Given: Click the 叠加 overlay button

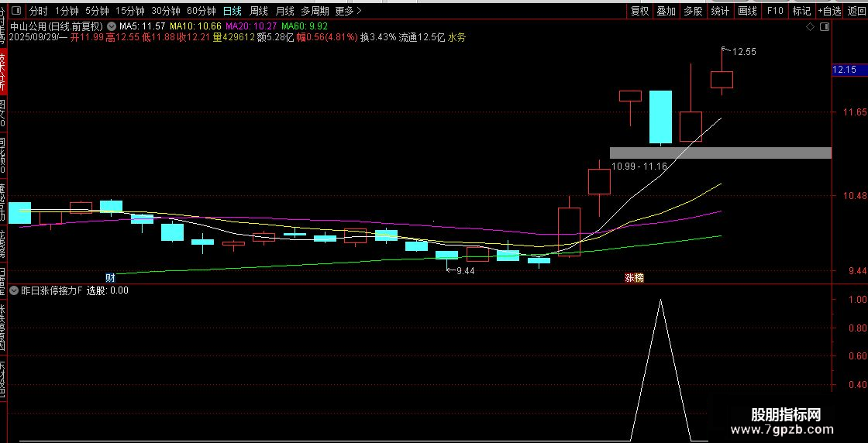Looking at the screenshot, I should tap(666, 11).
